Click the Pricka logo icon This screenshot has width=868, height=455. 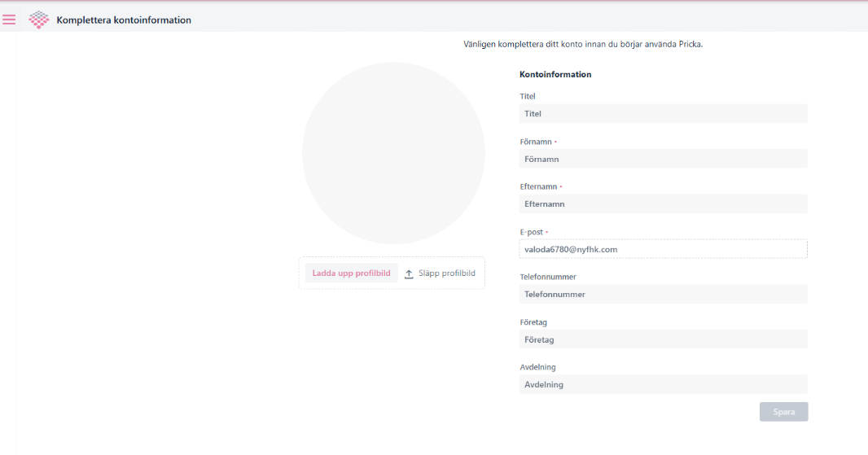[x=39, y=20]
